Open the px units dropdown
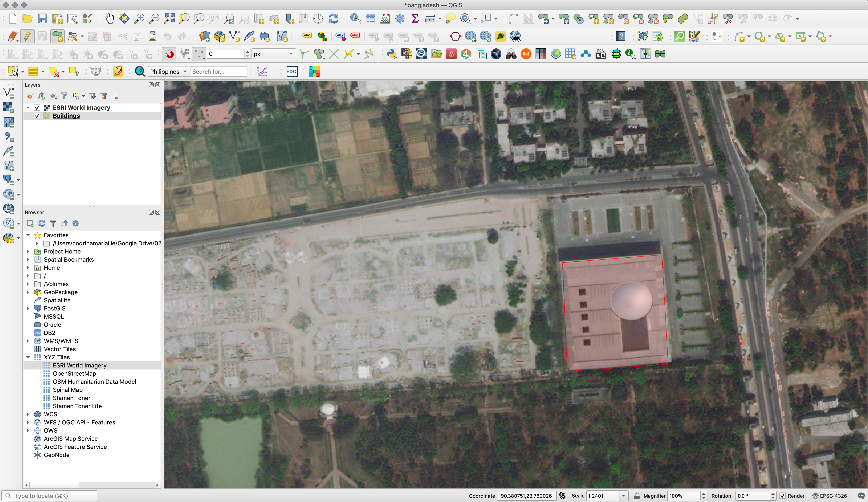868x502 pixels. coord(273,54)
